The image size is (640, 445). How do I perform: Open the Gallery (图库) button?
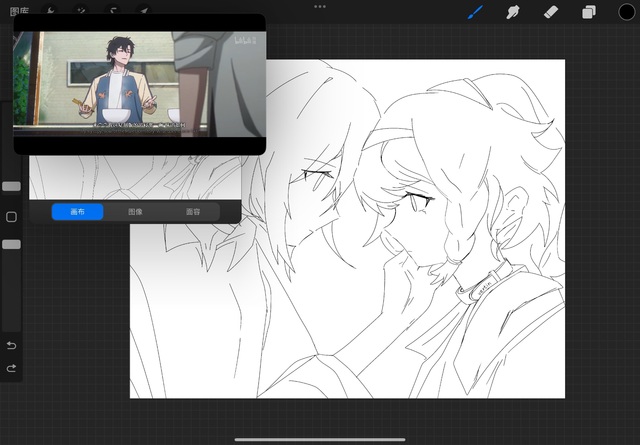tap(19, 11)
